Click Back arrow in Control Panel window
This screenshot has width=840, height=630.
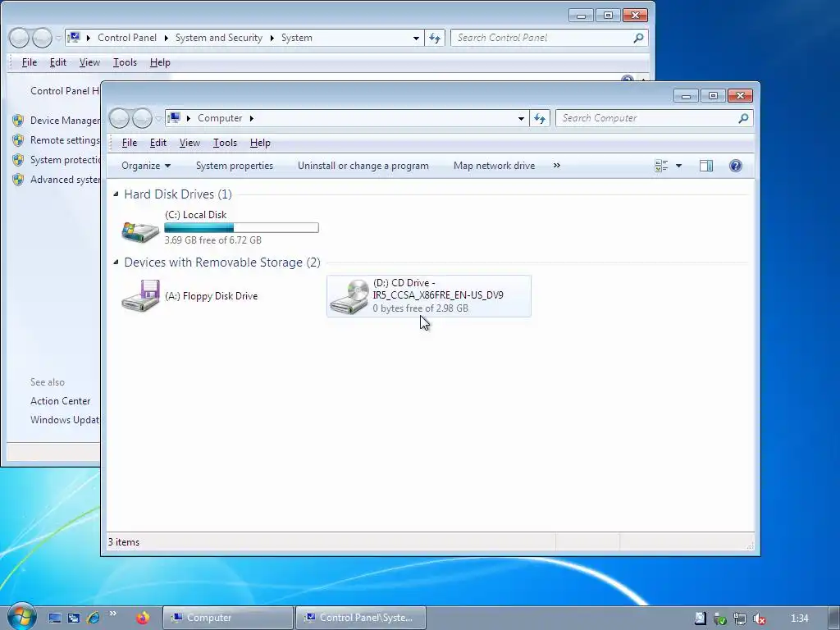[19, 38]
